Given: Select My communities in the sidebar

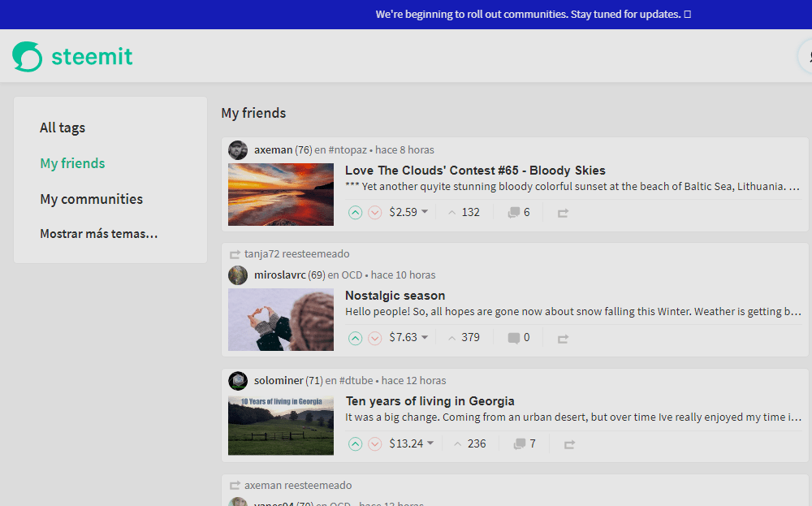Looking at the screenshot, I should (91, 200).
